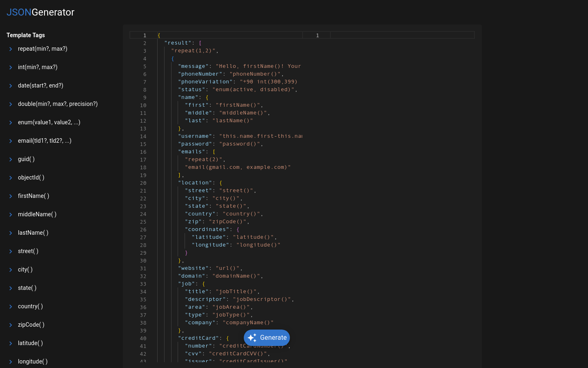This screenshot has height=368, width=588.
Task: Select the country() tag label
Action: 30,306
